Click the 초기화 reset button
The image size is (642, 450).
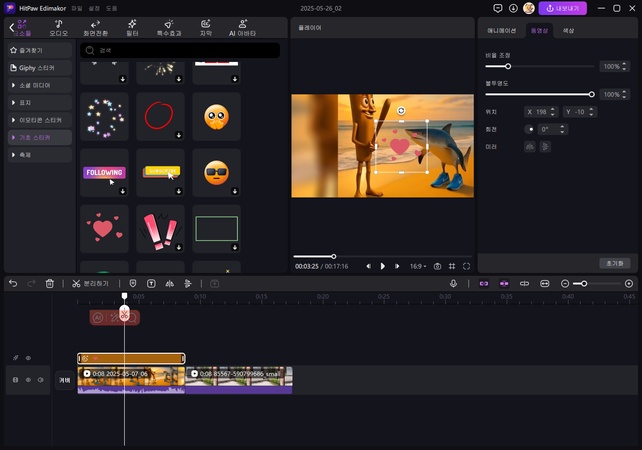pos(614,263)
